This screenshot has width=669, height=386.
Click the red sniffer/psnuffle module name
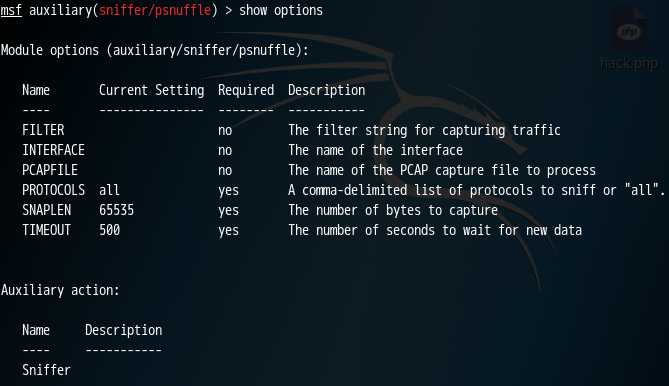tap(155, 10)
